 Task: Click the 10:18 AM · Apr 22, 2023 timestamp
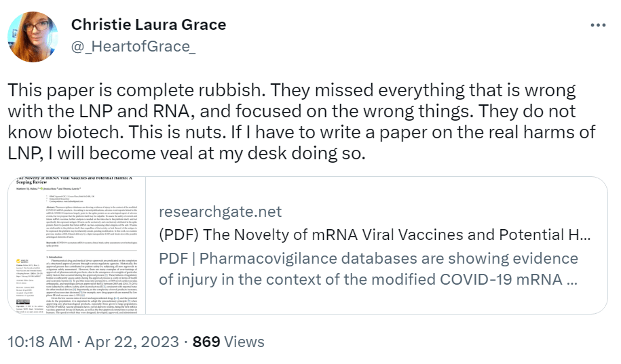[94, 342]
